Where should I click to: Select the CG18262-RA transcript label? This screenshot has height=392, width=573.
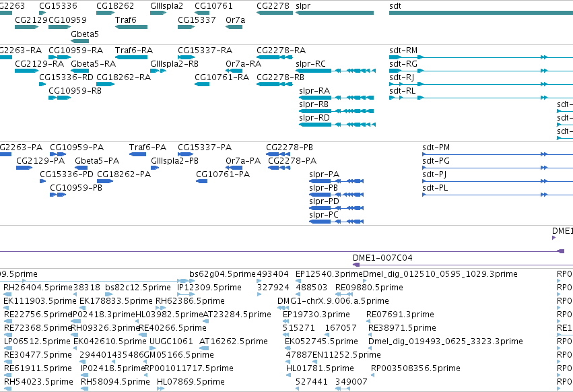pyautogui.click(x=123, y=77)
